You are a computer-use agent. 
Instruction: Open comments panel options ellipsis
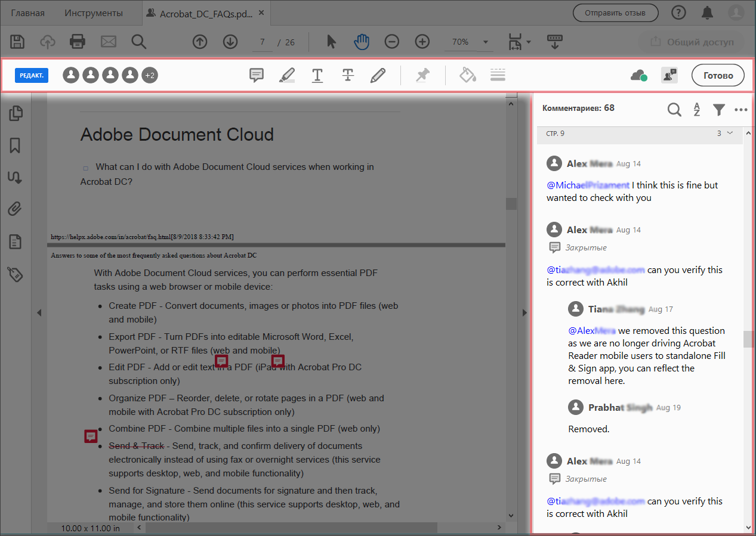tap(741, 110)
